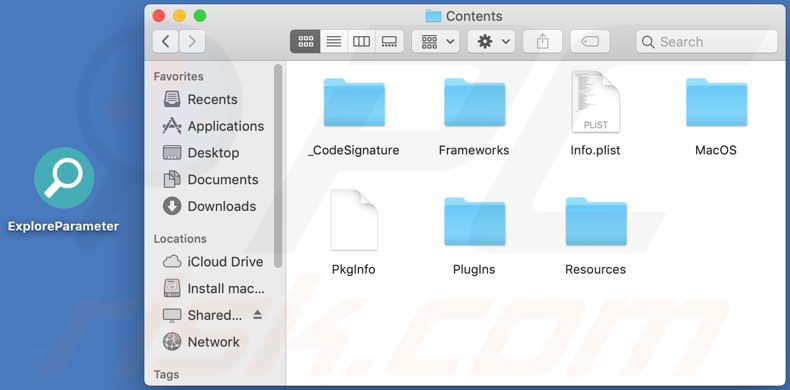This screenshot has width=790, height=390.
Task: Open the gear action menu
Action: click(x=491, y=41)
